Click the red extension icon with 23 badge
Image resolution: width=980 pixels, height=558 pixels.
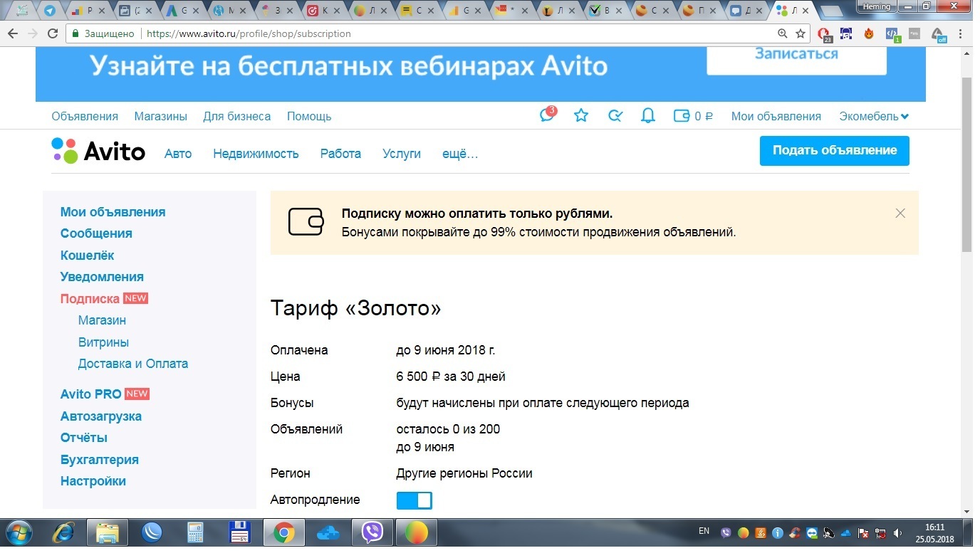(825, 33)
